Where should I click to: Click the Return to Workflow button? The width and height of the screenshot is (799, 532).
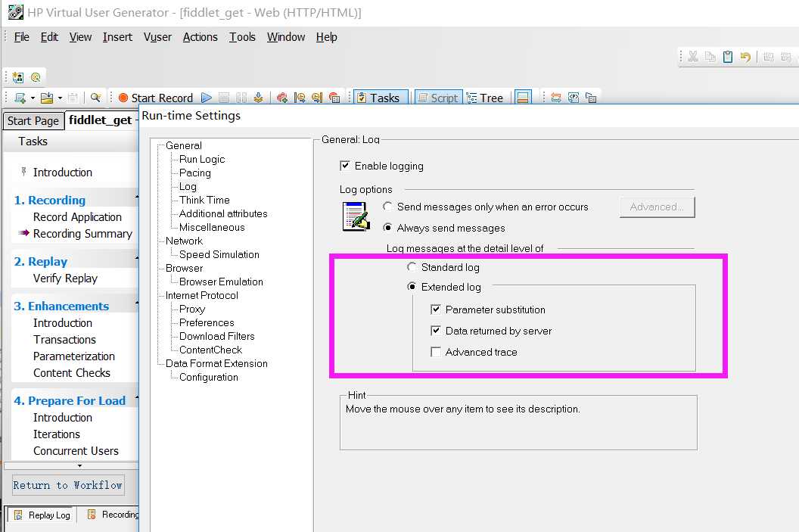pos(68,485)
